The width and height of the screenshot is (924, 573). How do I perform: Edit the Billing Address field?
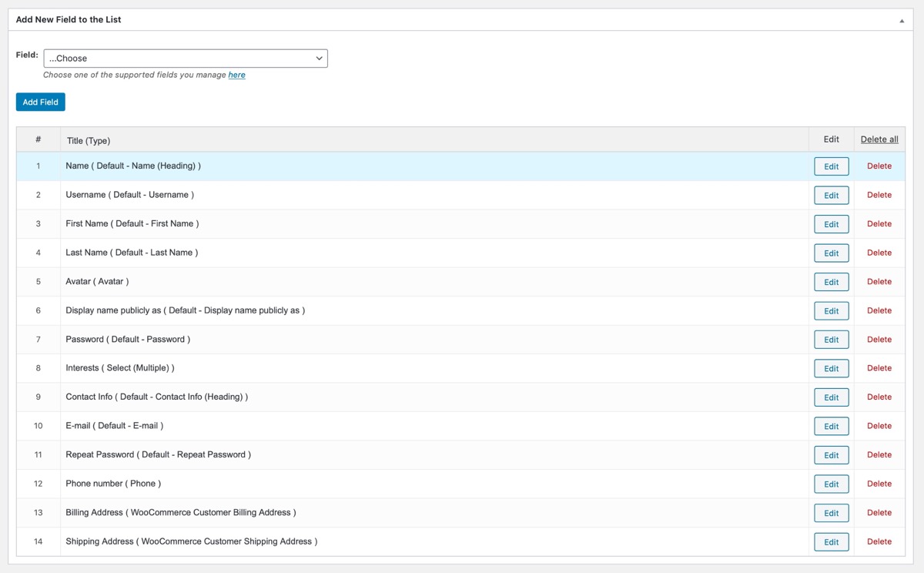point(832,513)
